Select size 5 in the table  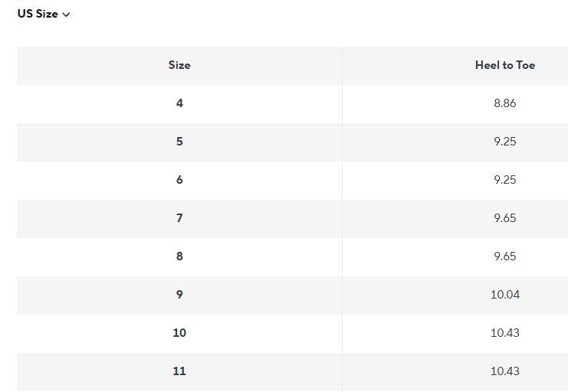pyautogui.click(x=179, y=142)
